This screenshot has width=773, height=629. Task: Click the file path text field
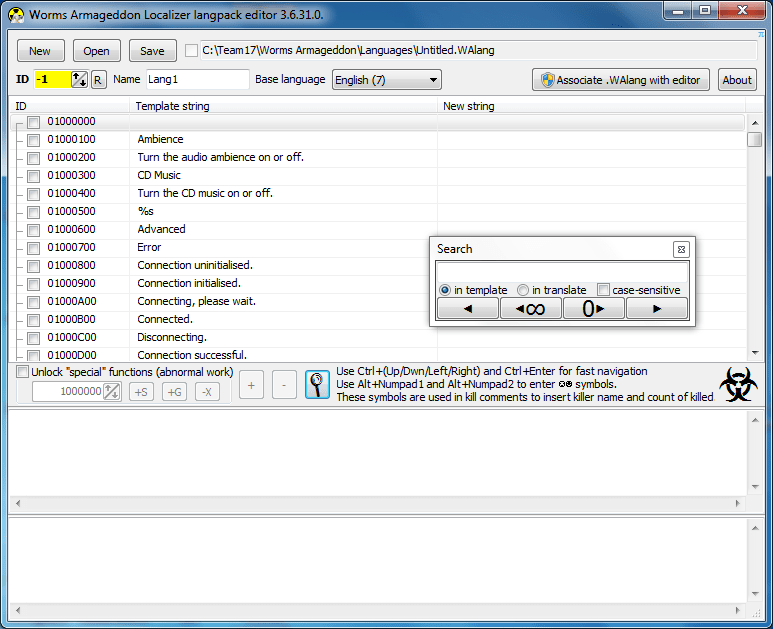tap(478, 50)
